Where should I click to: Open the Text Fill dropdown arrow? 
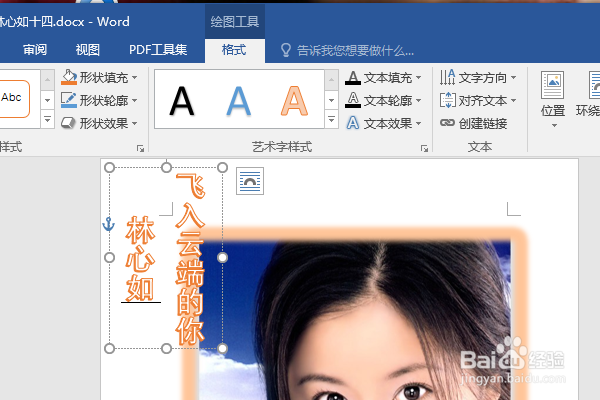click(419, 78)
